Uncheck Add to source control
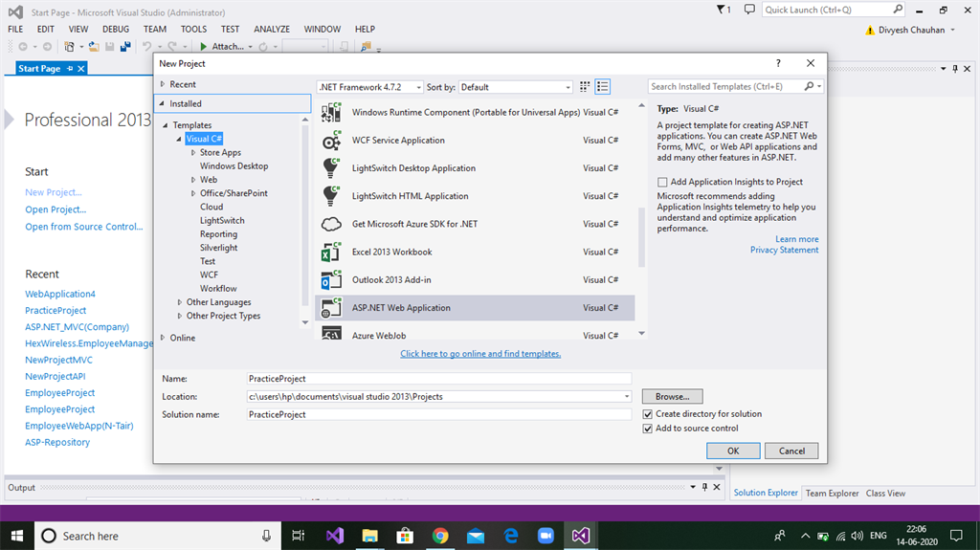980x550 pixels. 648,429
